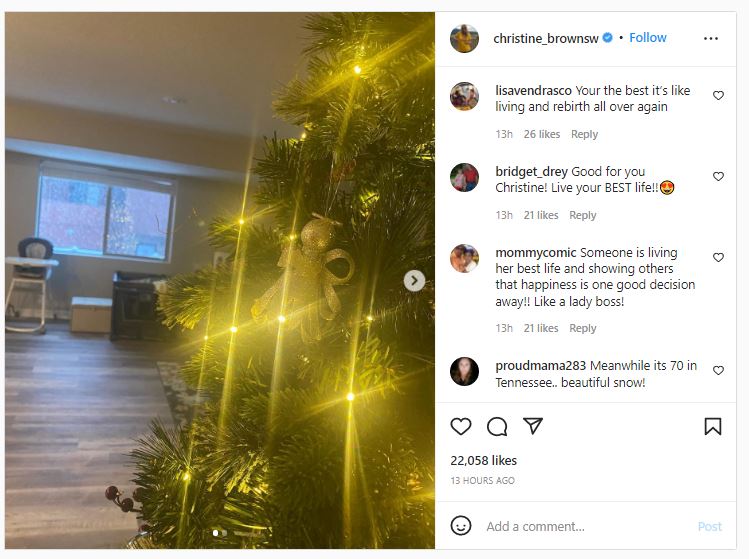The height and width of the screenshot is (559, 749).
Task: Open the three-dot more options menu
Action: tap(711, 38)
